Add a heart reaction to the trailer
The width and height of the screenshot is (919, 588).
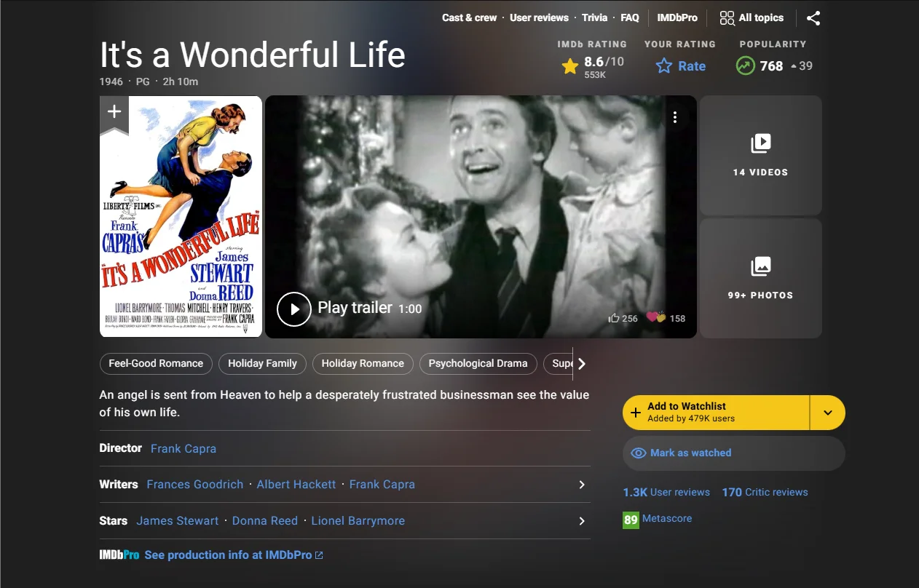[652, 316]
